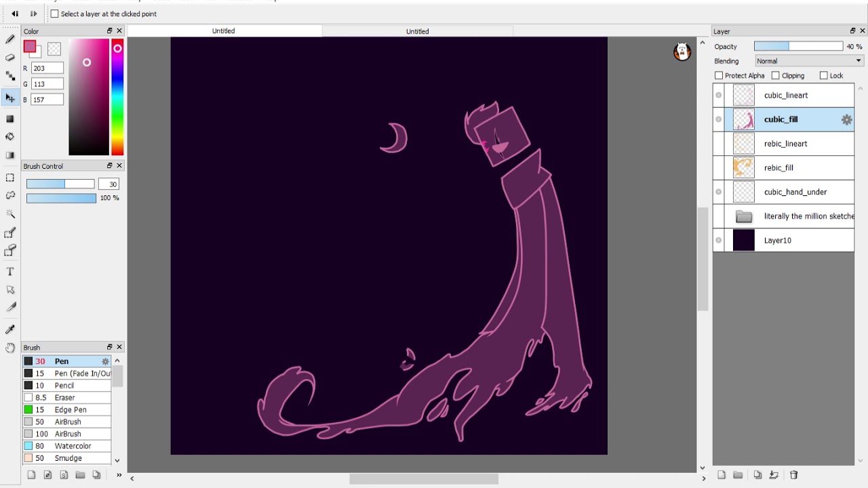Toggle visibility of the cubic_fill layer
Viewport: 868px width, 488px height.
(x=719, y=119)
